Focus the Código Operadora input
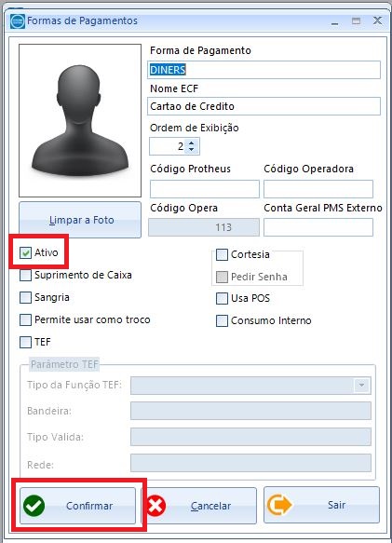 (x=318, y=189)
